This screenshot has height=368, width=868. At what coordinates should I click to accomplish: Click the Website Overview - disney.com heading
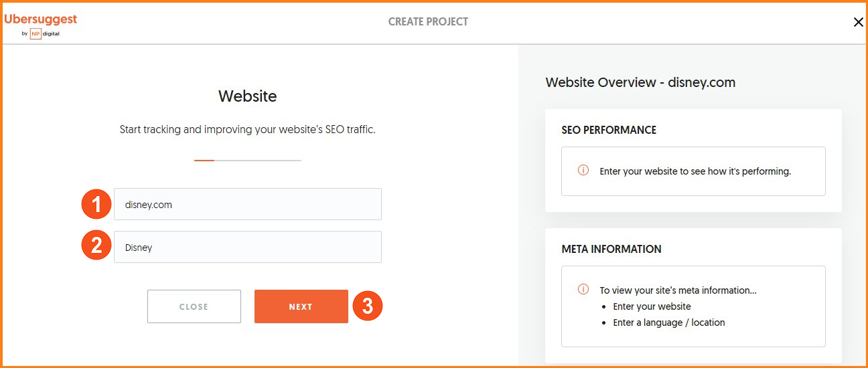pyautogui.click(x=640, y=83)
